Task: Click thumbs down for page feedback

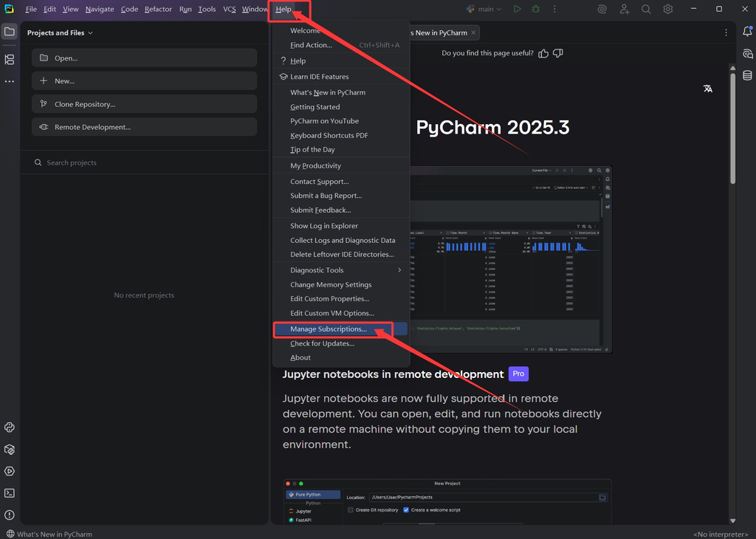Action: 558,53
